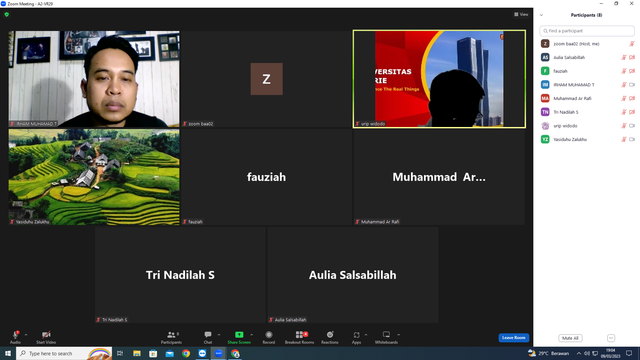
Task: Open View layout menu
Action: (x=521, y=14)
